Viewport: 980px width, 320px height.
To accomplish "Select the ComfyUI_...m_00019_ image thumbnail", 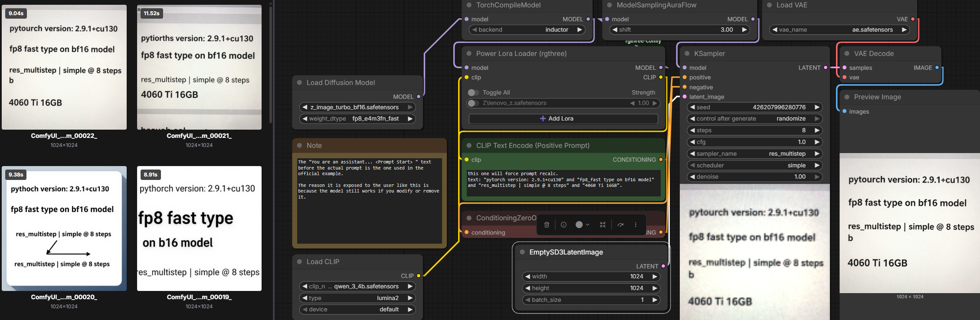I will (199, 229).
